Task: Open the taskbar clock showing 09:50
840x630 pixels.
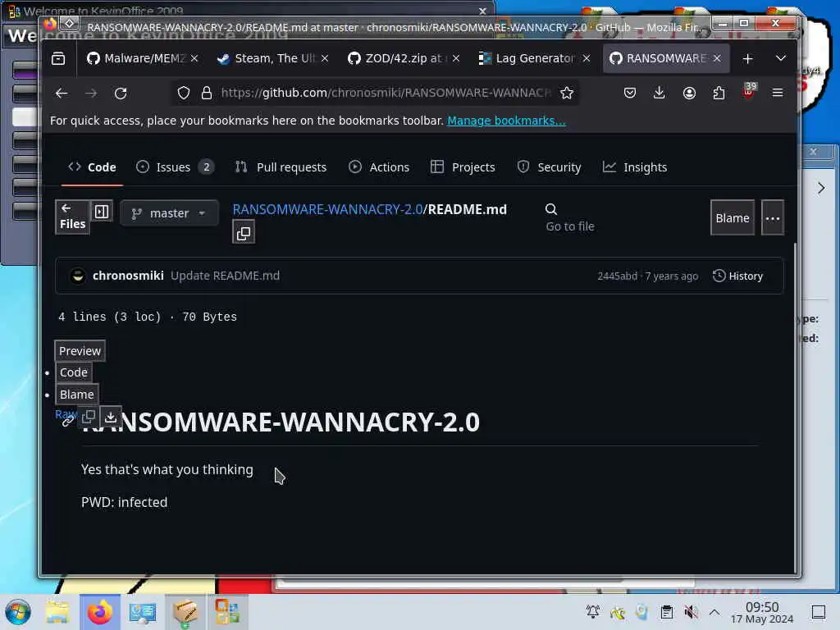Action: pyautogui.click(x=762, y=612)
